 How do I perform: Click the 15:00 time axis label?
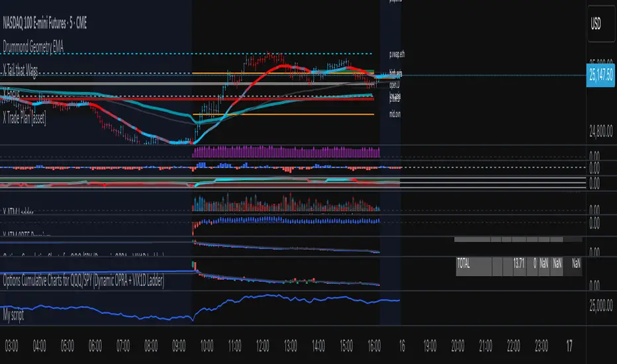coord(346,346)
